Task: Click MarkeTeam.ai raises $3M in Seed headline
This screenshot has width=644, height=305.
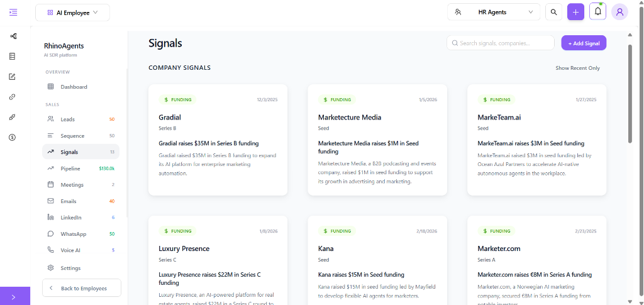Action: [531, 143]
